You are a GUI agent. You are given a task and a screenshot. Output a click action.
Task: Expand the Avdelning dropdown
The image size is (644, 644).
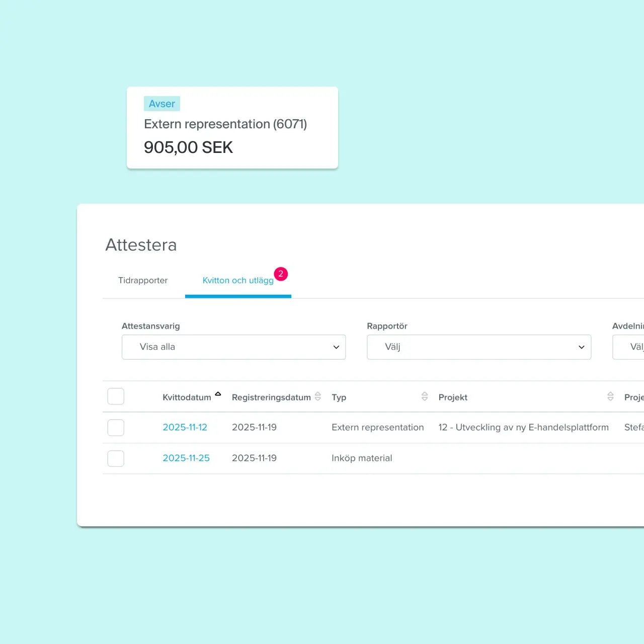tap(629, 347)
